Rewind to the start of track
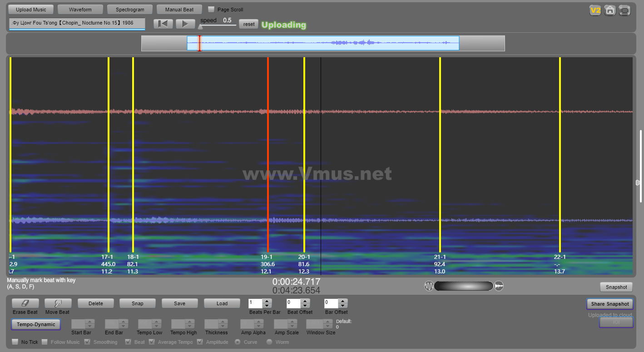The image size is (644, 352). click(x=163, y=24)
